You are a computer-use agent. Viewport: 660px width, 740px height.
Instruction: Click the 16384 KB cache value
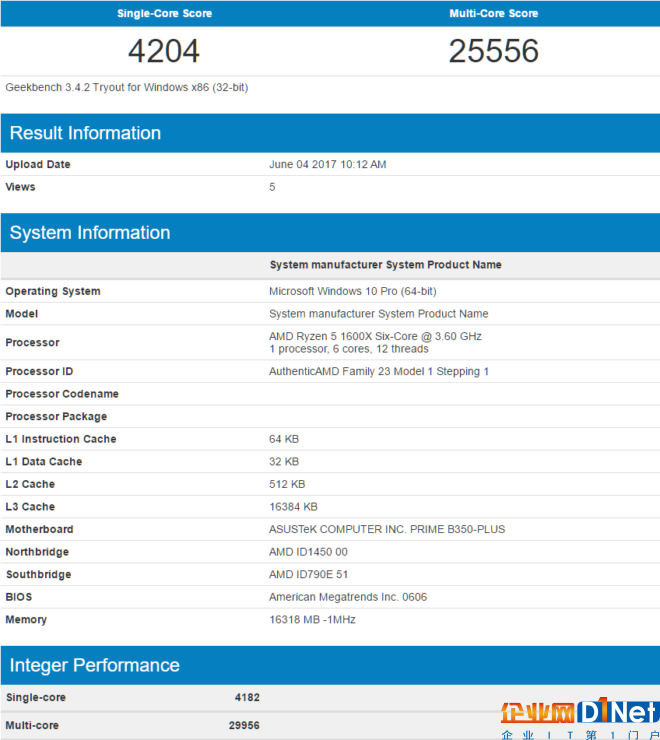293,507
